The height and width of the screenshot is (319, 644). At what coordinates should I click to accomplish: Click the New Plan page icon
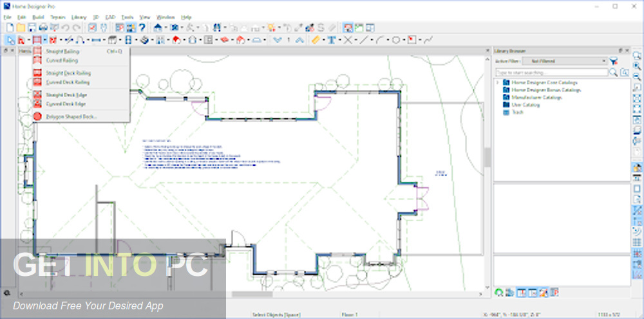point(10,28)
